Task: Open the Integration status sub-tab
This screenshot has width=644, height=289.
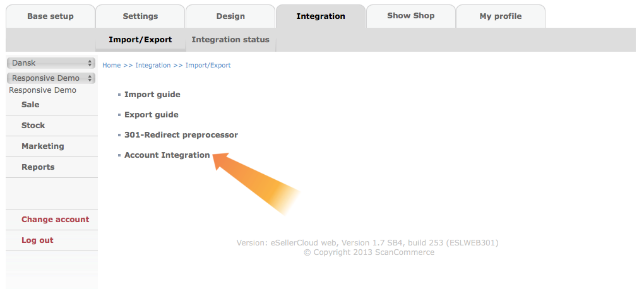Action: (230, 40)
